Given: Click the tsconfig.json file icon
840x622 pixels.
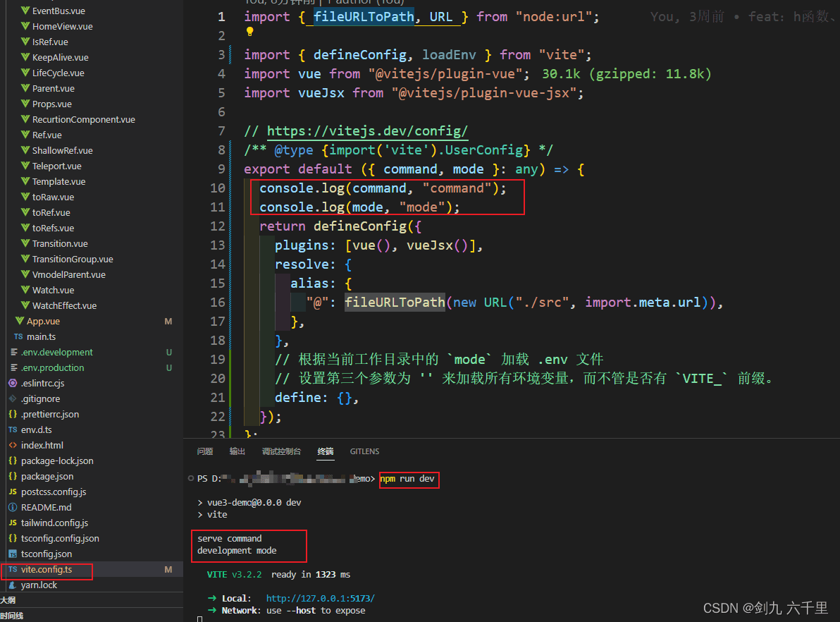Looking at the screenshot, I should point(13,554).
